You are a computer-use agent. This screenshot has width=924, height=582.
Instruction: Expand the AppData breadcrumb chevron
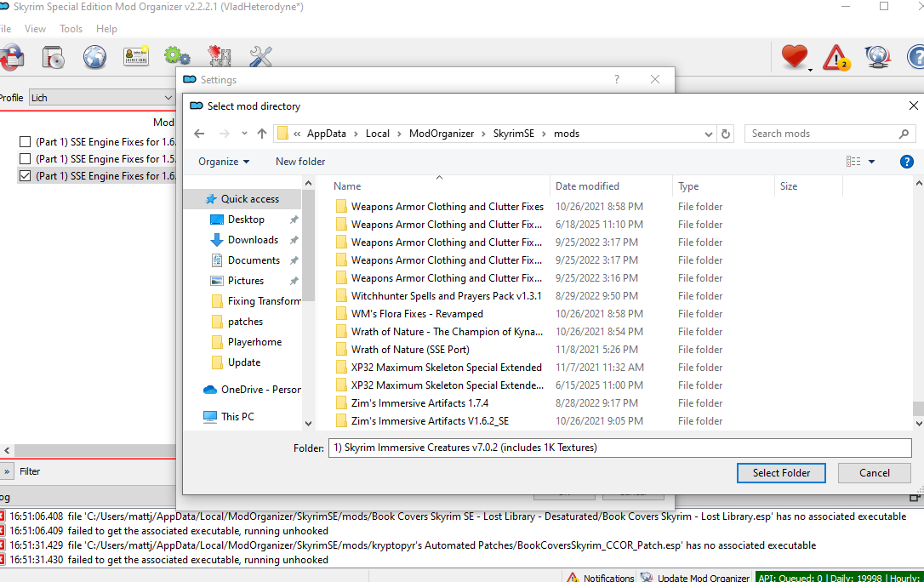(x=356, y=134)
